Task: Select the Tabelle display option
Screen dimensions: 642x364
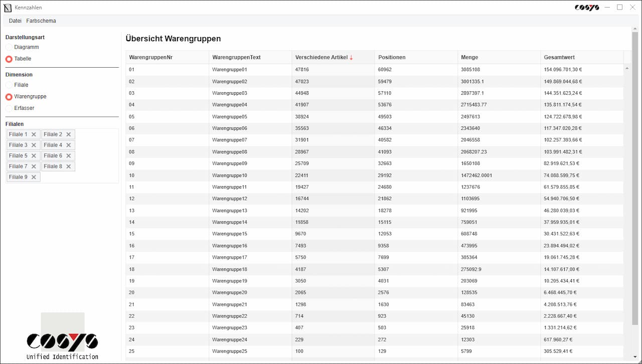Action: (x=18, y=59)
